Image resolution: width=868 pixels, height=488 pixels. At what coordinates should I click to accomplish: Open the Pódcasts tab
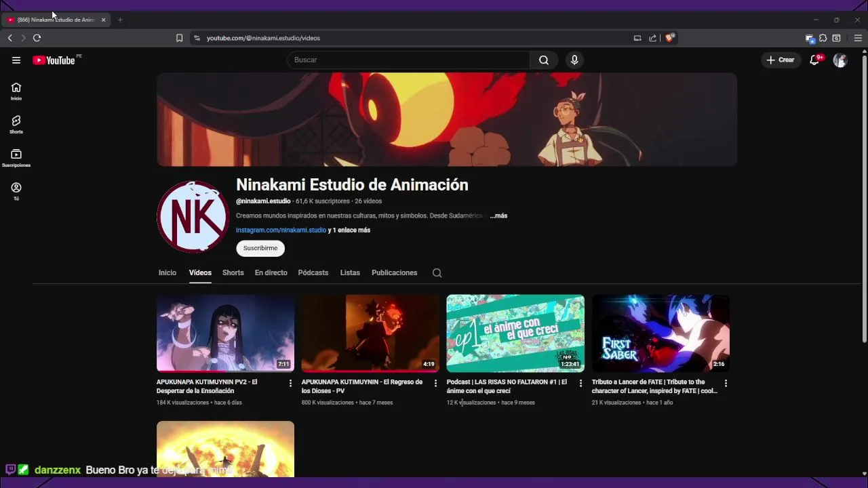click(313, 272)
